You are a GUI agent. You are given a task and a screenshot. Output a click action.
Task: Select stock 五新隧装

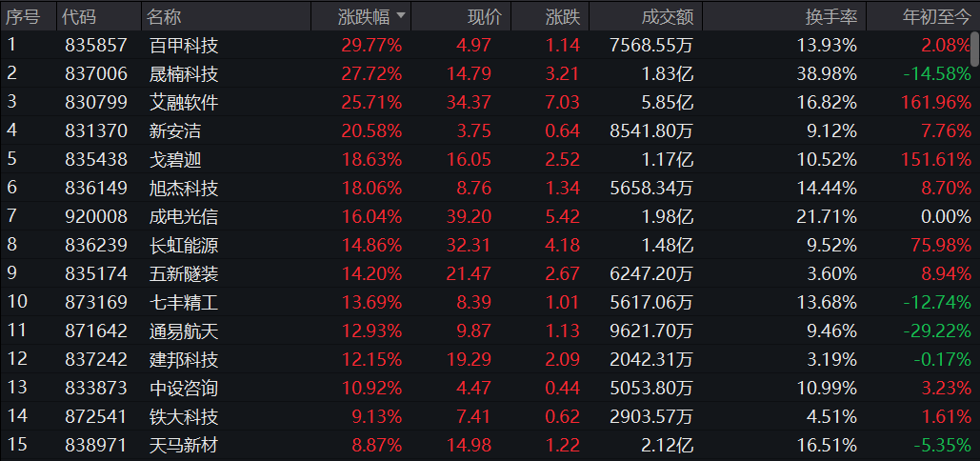pyautogui.click(x=184, y=273)
